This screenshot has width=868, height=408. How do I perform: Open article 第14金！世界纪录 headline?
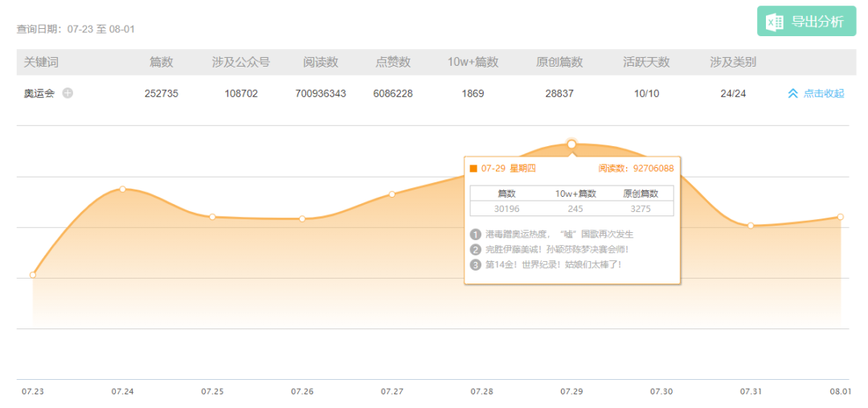pos(554,265)
